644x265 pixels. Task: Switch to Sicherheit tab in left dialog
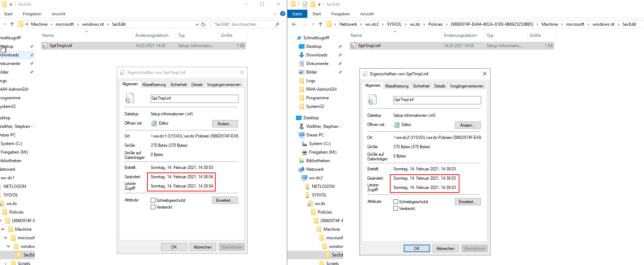(x=178, y=85)
